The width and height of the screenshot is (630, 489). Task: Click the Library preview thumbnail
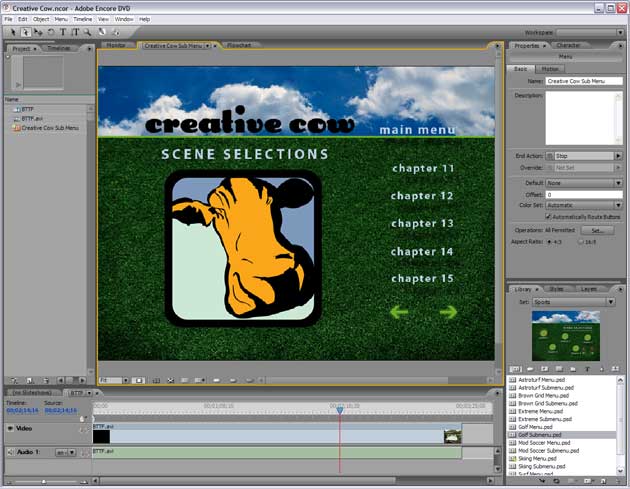coord(566,336)
